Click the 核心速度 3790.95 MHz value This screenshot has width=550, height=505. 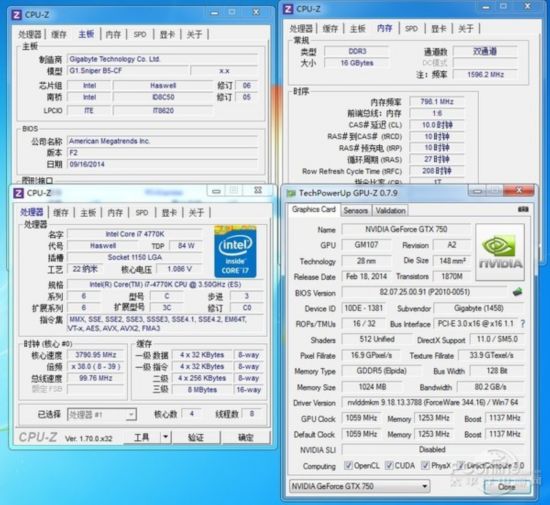point(95,355)
